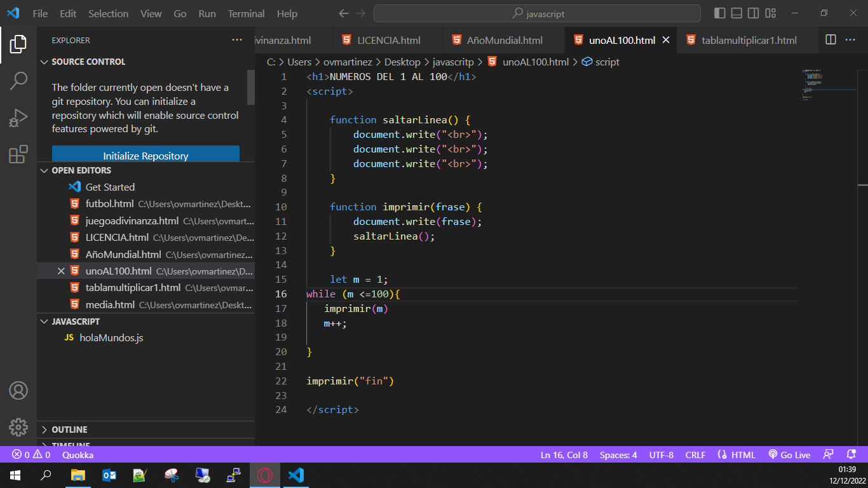Click errors and warnings status indicator
Image resolution: width=868 pixels, height=488 pixels.
point(31,455)
